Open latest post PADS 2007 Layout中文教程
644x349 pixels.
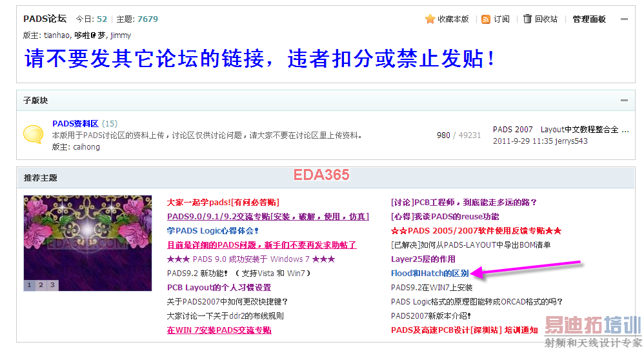click(561, 130)
